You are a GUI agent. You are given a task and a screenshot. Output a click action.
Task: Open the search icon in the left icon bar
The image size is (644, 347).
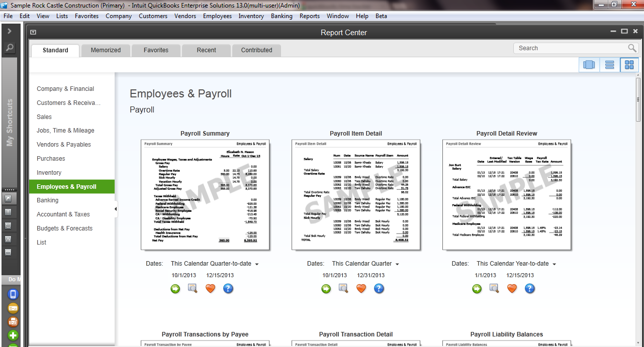coord(10,48)
